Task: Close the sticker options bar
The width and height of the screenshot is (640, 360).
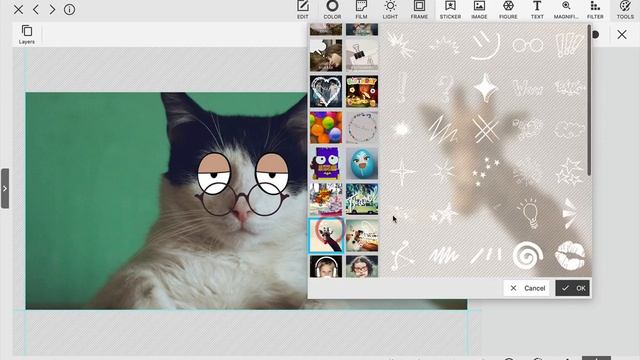Action: pyautogui.click(x=622, y=34)
